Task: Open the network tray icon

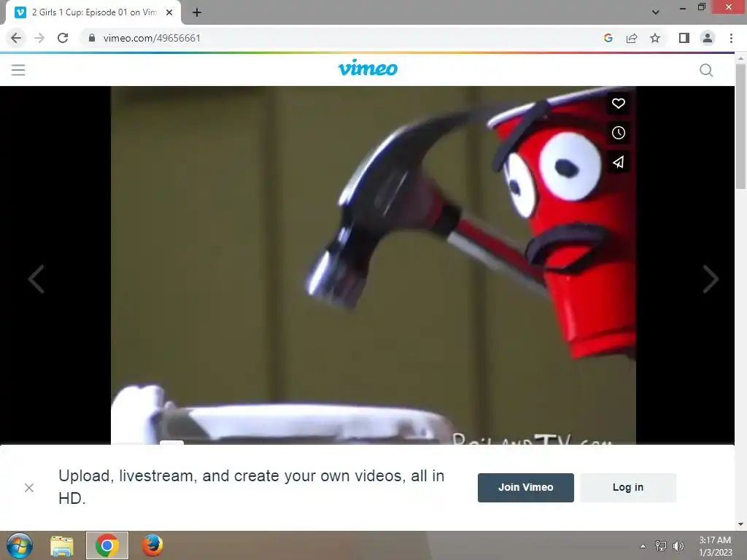Action: click(x=661, y=546)
